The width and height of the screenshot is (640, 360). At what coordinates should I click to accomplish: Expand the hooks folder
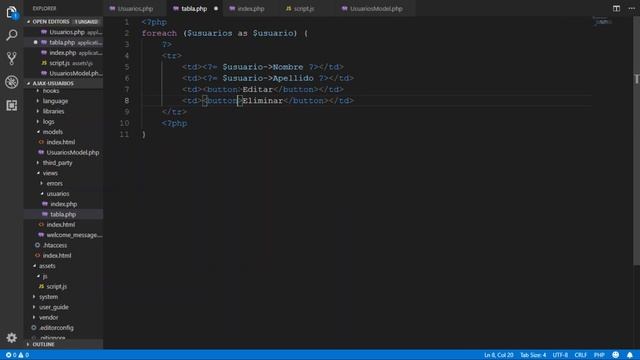[63, 91]
